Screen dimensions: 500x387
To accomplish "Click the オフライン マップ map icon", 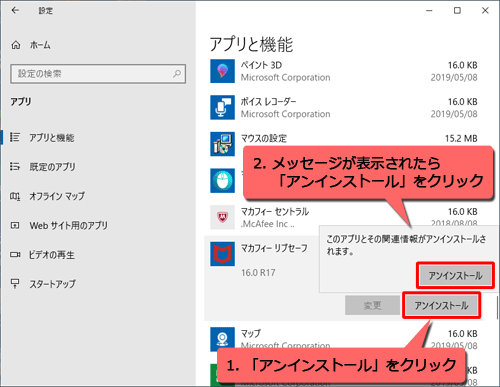I will 15,196.
